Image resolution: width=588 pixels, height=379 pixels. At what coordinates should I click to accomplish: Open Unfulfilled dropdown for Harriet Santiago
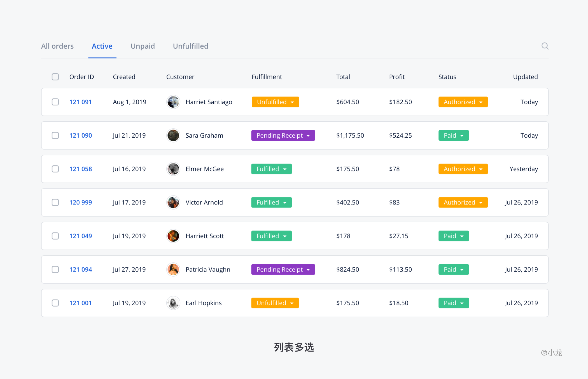coord(275,102)
